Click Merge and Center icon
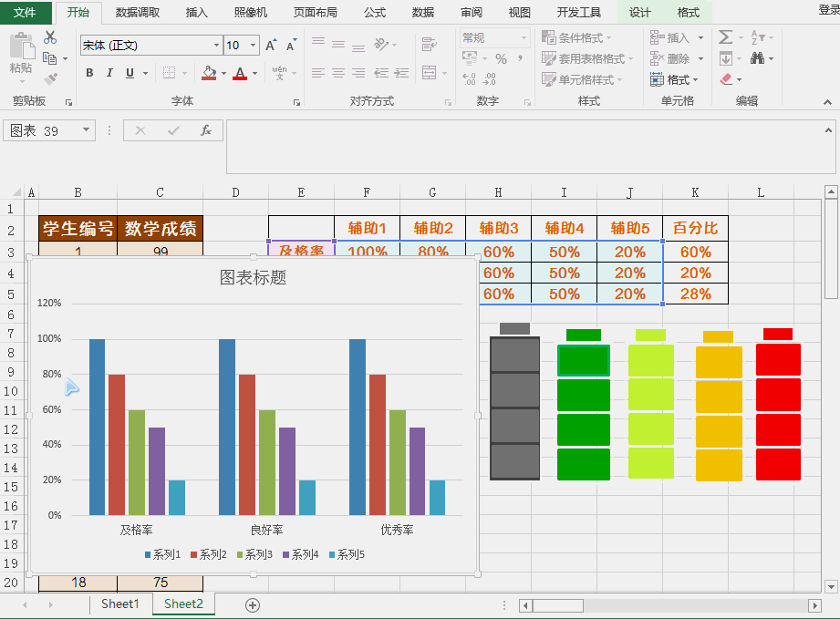Screen dimensions: 840x619 pos(429,72)
